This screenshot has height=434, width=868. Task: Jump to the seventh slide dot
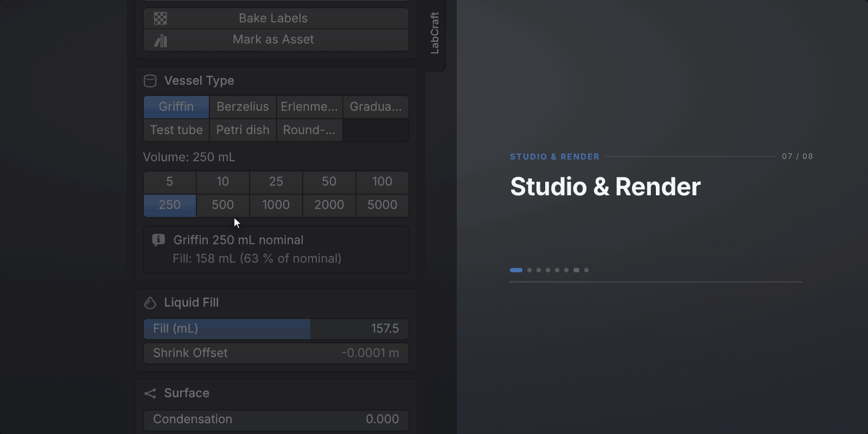pos(576,270)
